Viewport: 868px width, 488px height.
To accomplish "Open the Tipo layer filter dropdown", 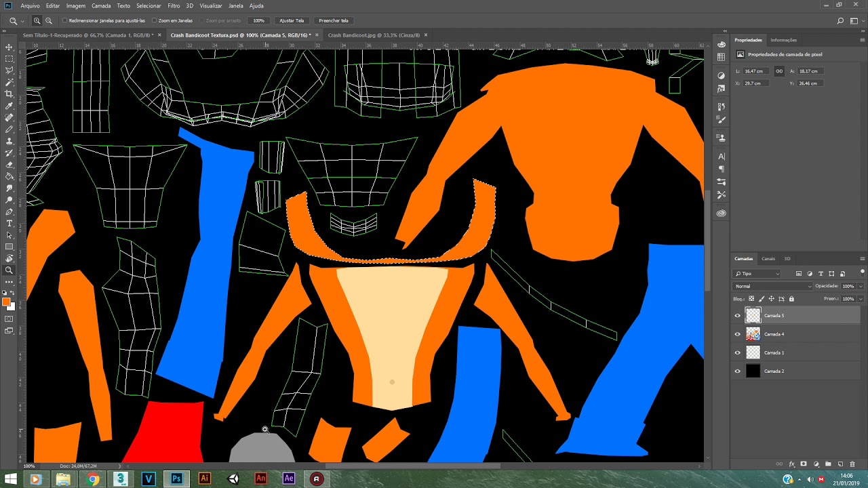I will point(757,274).
